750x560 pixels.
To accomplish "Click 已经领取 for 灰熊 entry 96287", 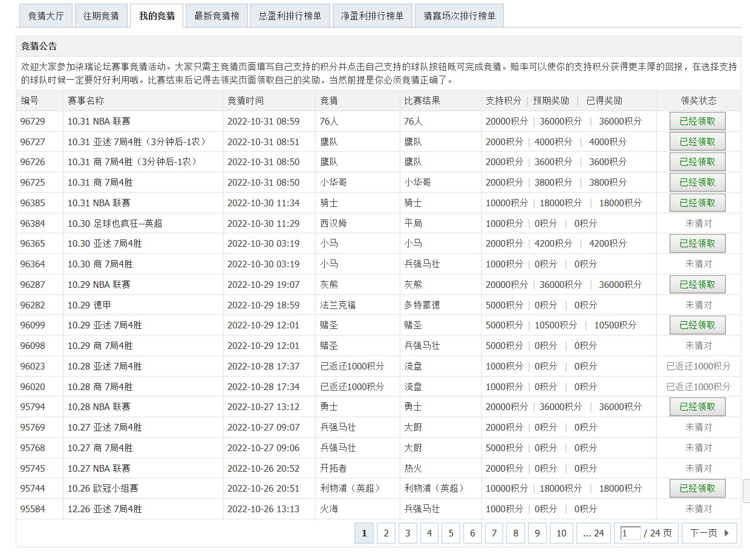I will click(x=697, y=285).
